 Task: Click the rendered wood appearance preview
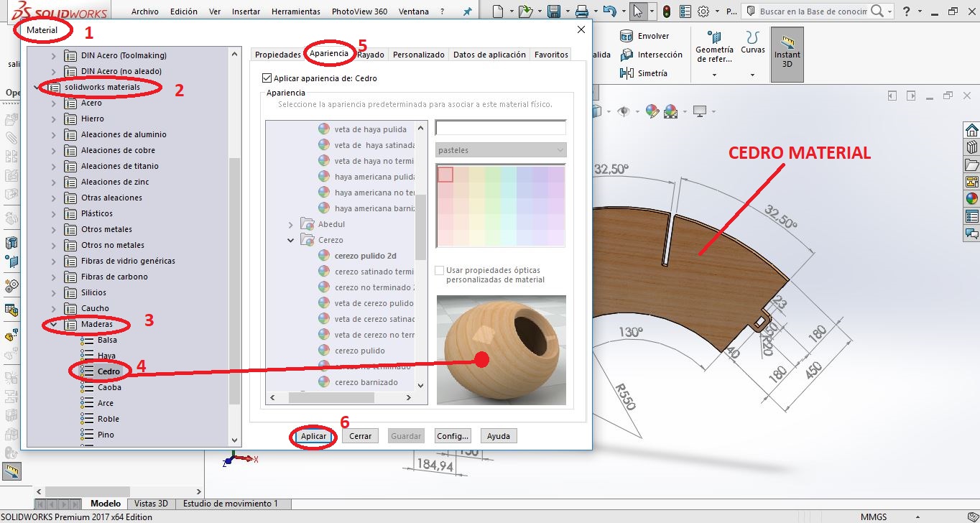point(501,350)
